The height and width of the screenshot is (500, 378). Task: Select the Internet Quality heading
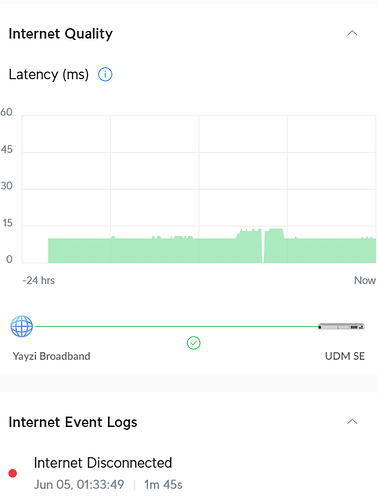(x=61, y=34)
